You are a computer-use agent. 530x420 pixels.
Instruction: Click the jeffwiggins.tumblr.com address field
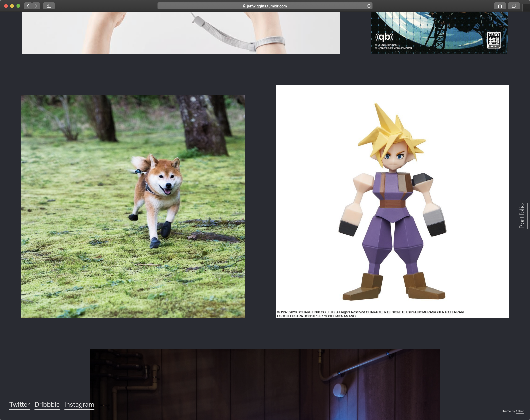[266, 6]
